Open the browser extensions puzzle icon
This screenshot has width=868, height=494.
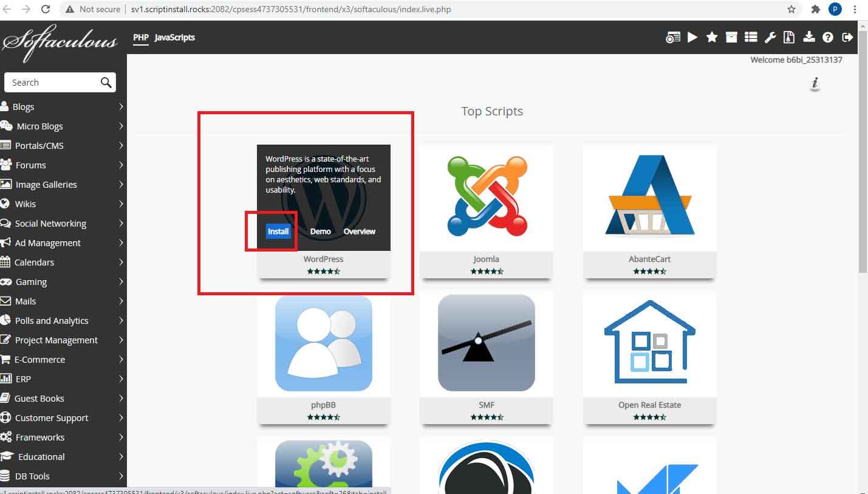tap(815, 9)
